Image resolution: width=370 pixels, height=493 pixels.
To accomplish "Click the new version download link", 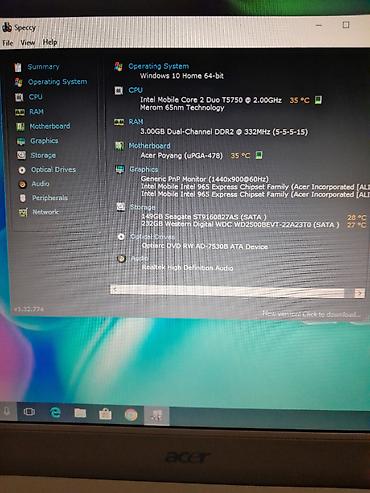I will click(311, 314).
